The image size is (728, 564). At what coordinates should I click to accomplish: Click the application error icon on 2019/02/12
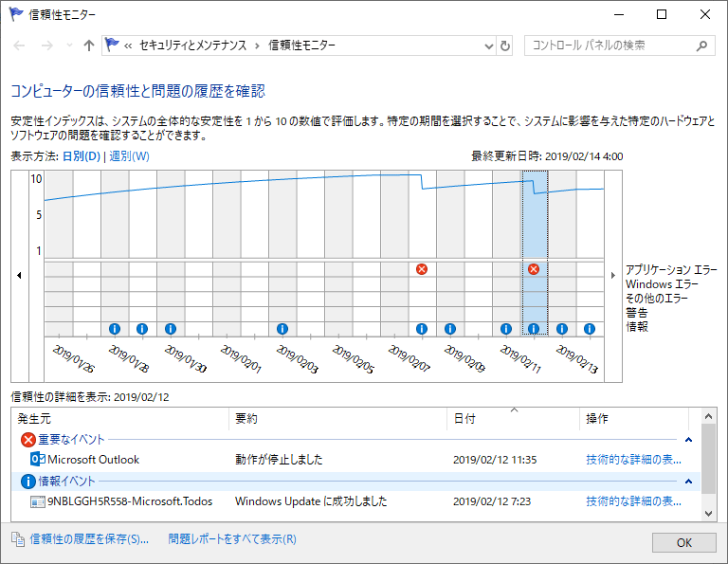pos(534,269)
